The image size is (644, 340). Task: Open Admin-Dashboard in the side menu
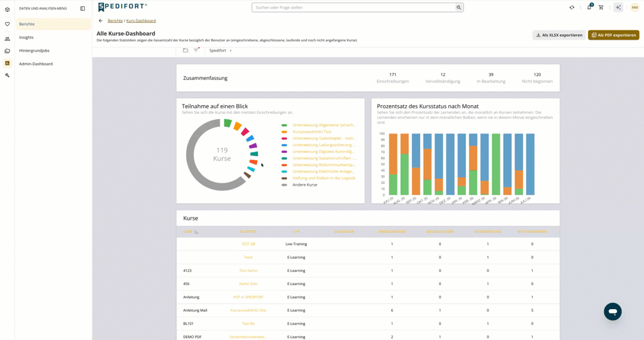click(53, 64)
